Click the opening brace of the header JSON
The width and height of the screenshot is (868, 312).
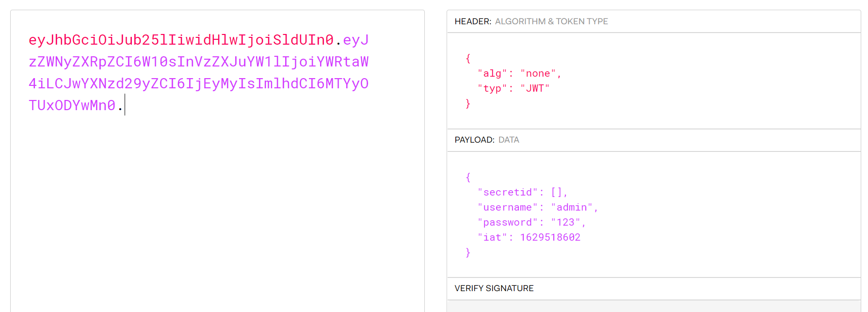(x=468, y=59)
